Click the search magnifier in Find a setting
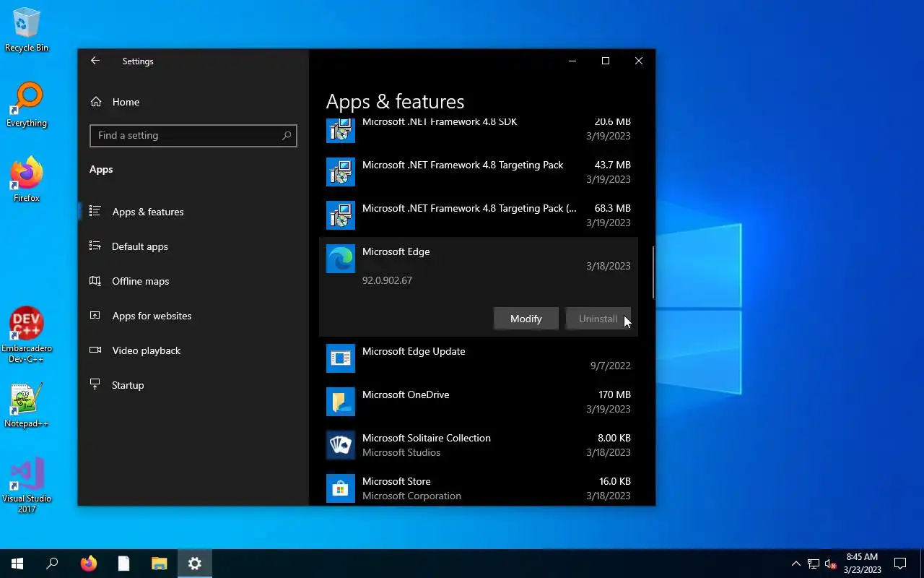This screenshot has height=578, width=924. pyautogui.click(x=287, y=135)
